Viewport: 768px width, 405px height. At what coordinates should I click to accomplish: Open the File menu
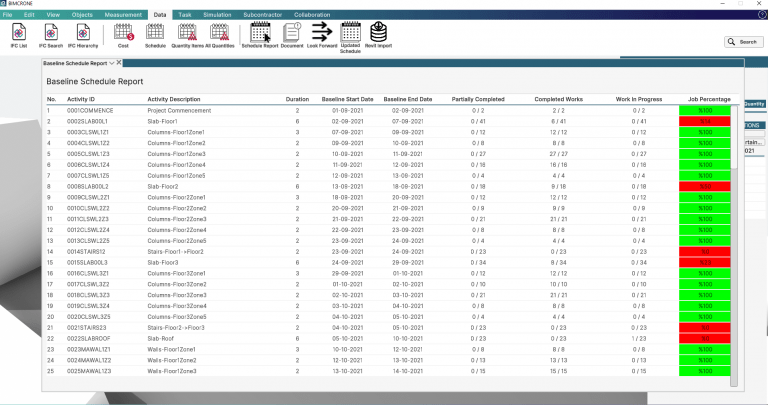pos(7,15)
